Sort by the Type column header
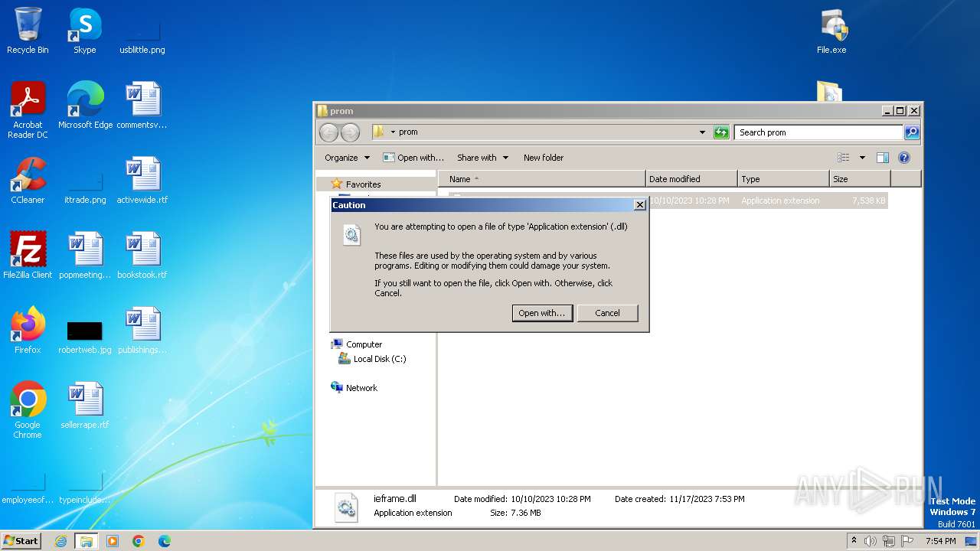 (783, 179)
